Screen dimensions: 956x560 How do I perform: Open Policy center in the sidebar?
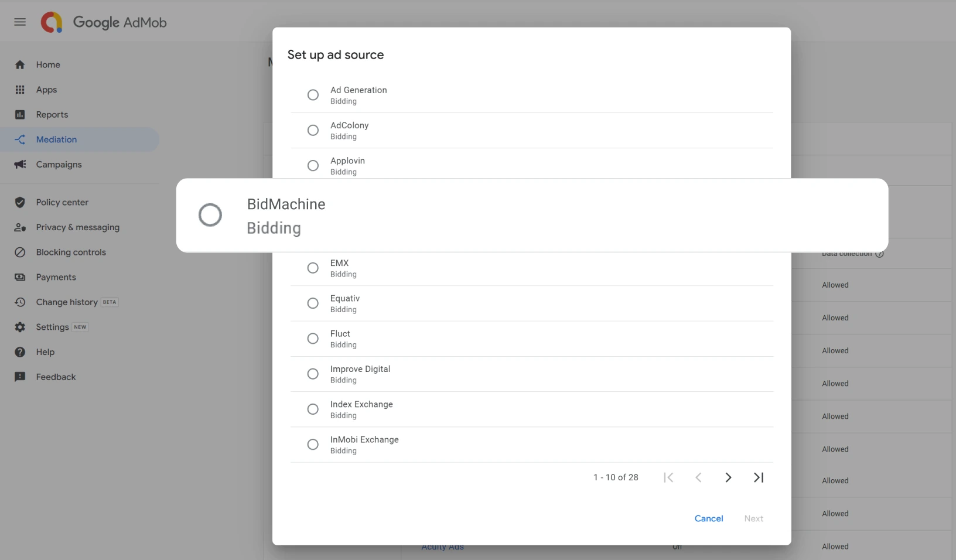(80, 202)
